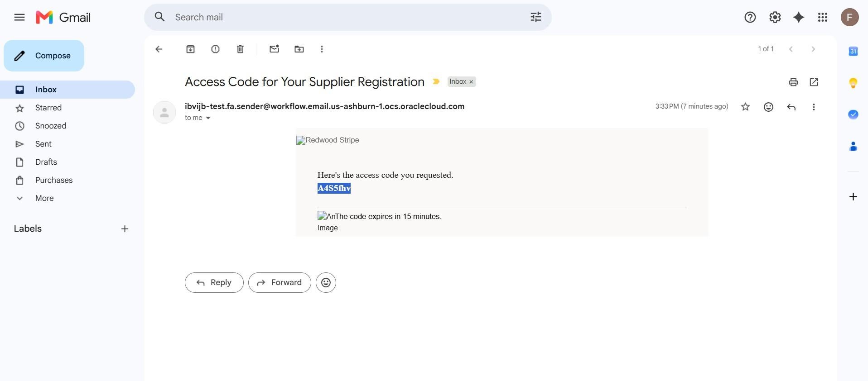Click the sender profile avatar

click(164, 112)
